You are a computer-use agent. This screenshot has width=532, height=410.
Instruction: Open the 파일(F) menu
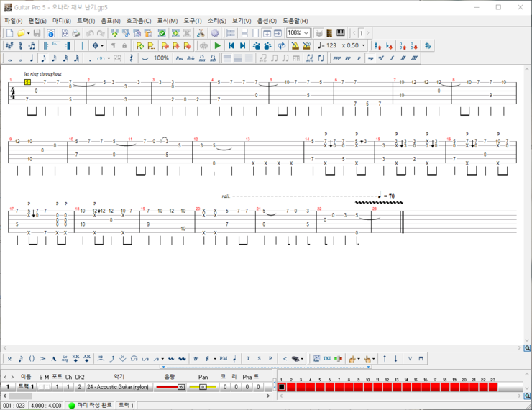[x=13, y=21]
